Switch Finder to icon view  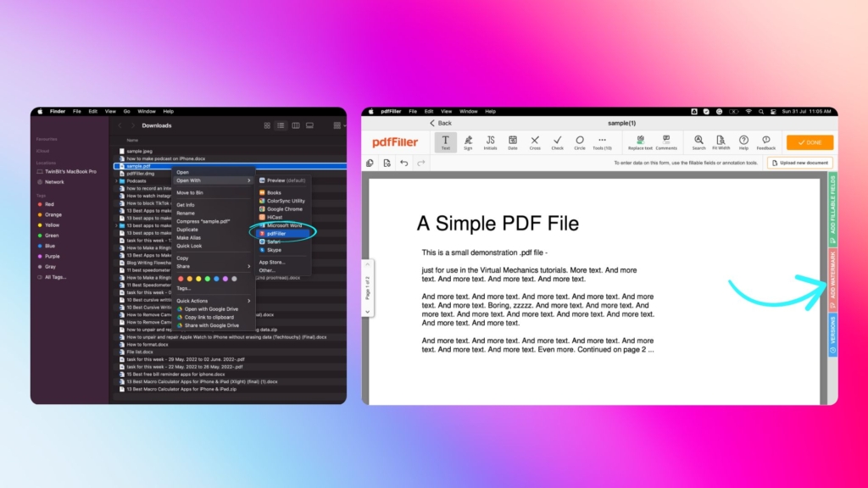pyautogui.click(x=267, y=125)
